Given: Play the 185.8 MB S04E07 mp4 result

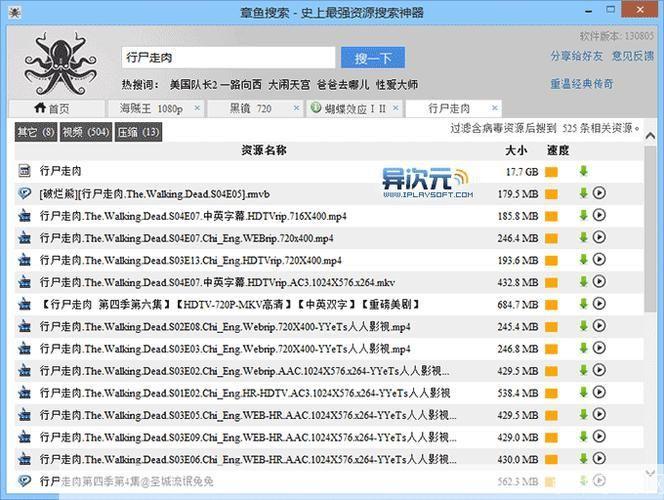Looking at the screenshot, I should point(600,216).
